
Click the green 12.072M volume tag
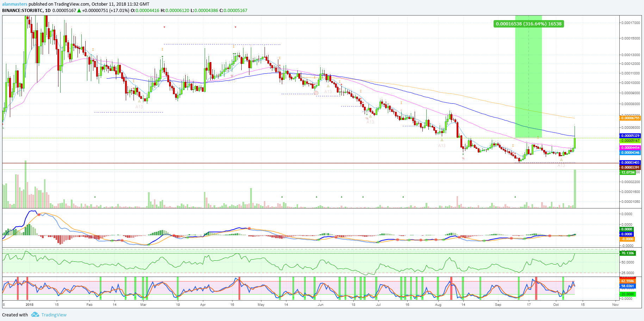[628, 172]
